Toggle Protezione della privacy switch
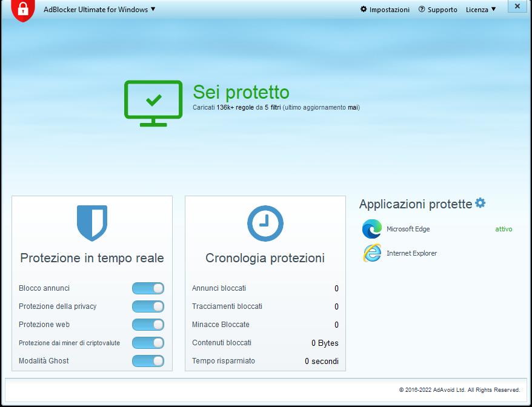Image resolution: width=532 pixels, height=407 pixels. click(148, 306)
